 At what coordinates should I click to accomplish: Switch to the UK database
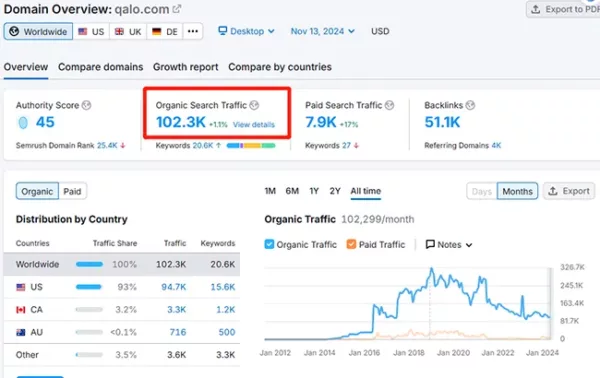[x=128, y=31]
